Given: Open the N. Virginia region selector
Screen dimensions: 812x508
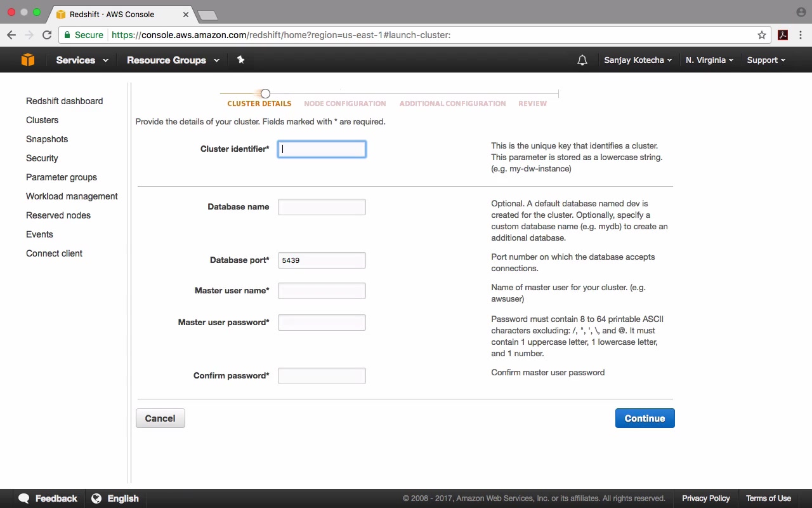Looking at the screenshot, I should click(709, 60).
